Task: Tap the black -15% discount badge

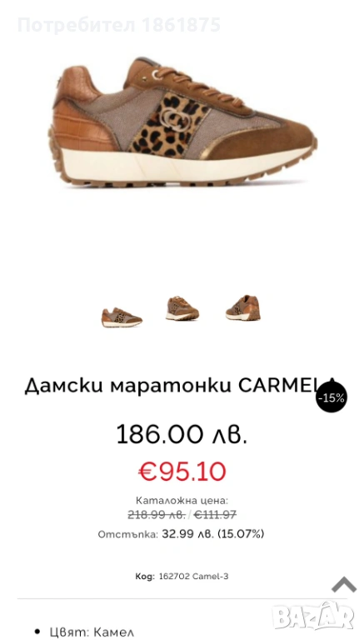Action: click(332, 397)
